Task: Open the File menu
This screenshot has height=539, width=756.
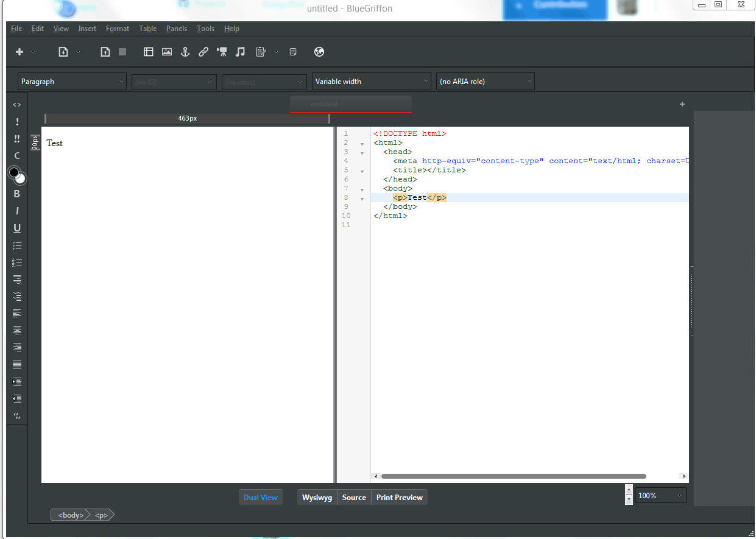Action: 16,29
